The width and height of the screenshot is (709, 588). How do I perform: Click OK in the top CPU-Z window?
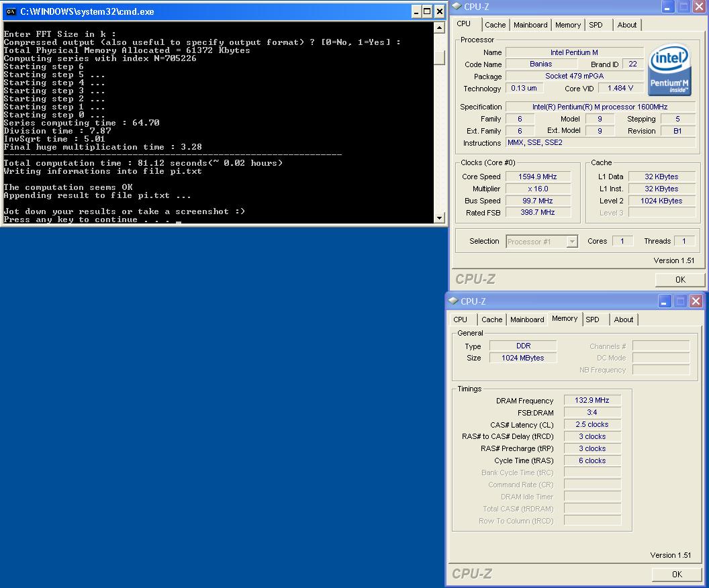pos(680,280)
